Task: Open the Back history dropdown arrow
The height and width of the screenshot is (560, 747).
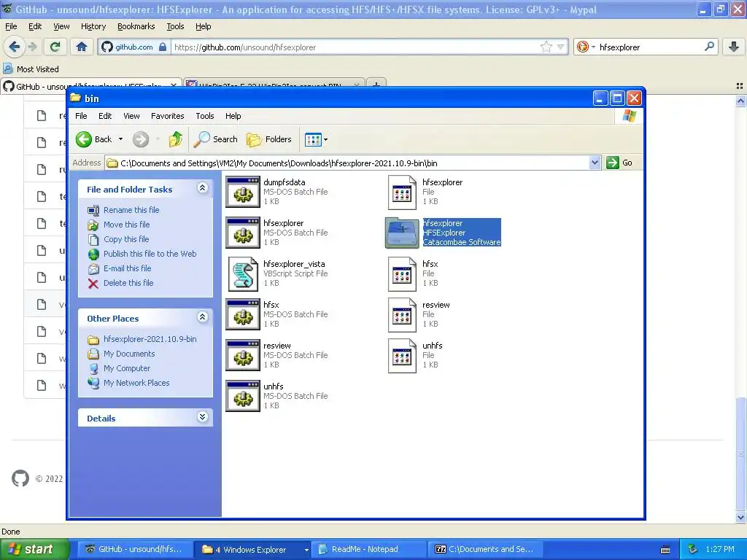Action: point(120,139)
